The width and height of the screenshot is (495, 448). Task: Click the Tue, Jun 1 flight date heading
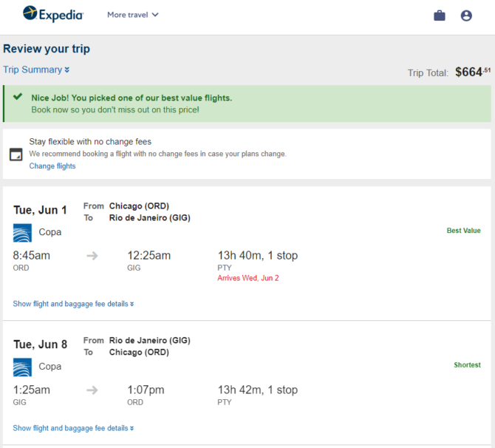tap(40, 210)
